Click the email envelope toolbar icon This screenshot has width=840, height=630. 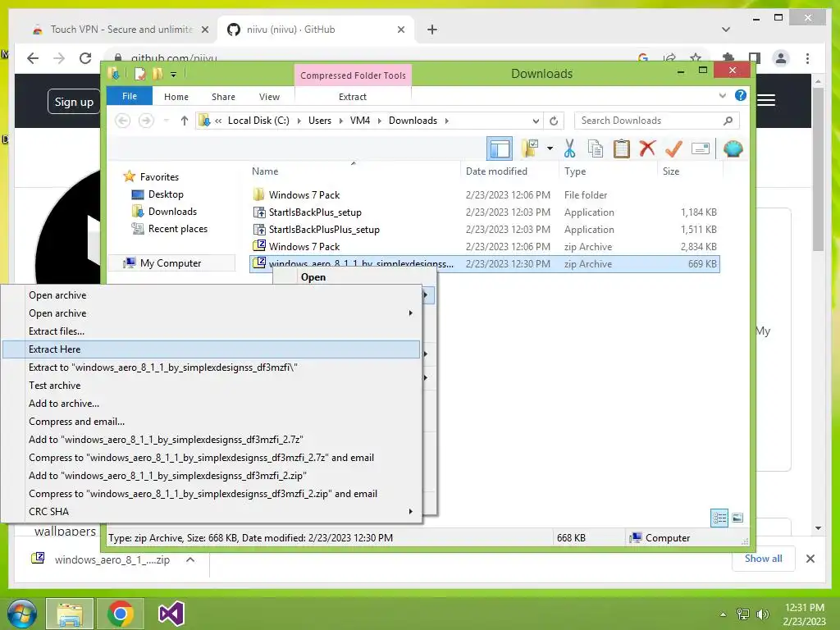[701, 148]
